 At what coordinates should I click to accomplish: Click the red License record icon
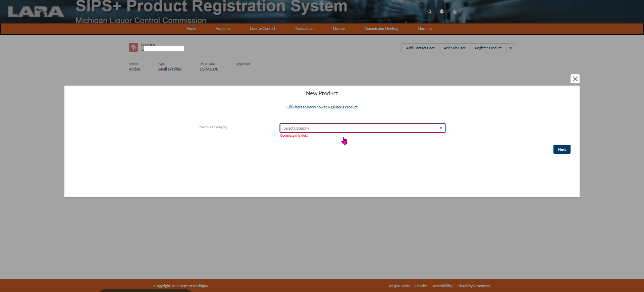[133, 47]
